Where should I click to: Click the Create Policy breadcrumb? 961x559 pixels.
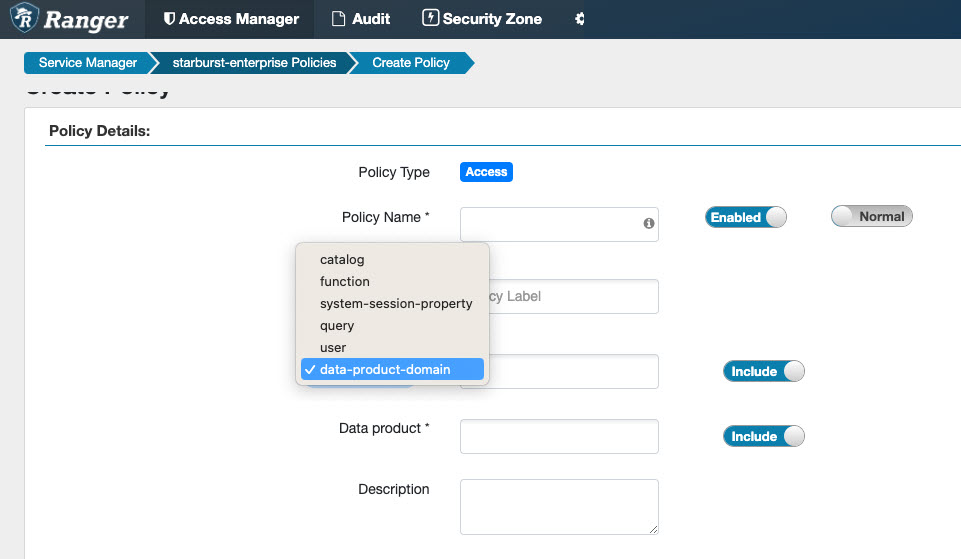click(x=411, y=63)
